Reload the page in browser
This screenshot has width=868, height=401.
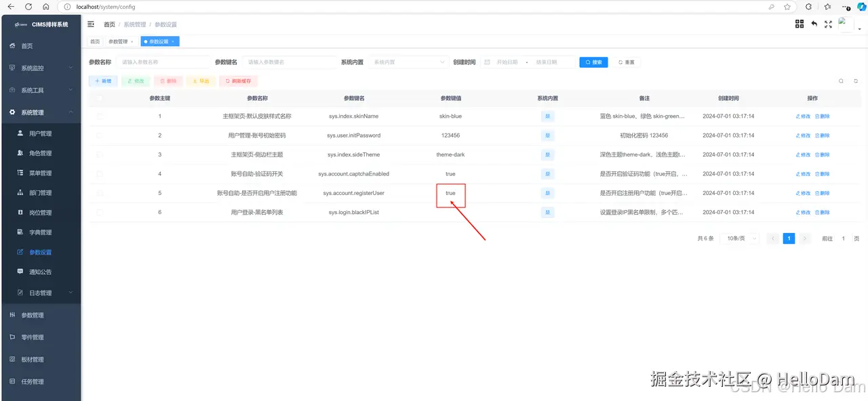(x=28, y=7)
